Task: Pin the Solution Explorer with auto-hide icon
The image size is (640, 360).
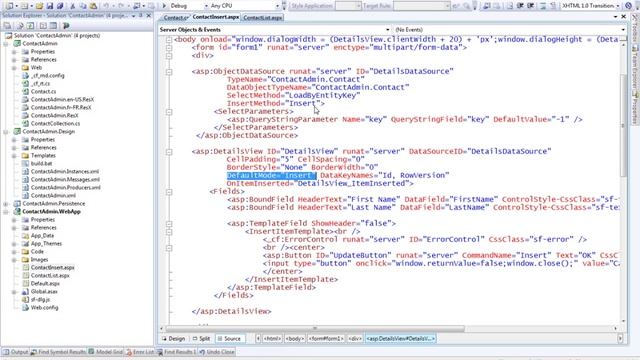Action: pyautogui.click(x=140, y=16)
